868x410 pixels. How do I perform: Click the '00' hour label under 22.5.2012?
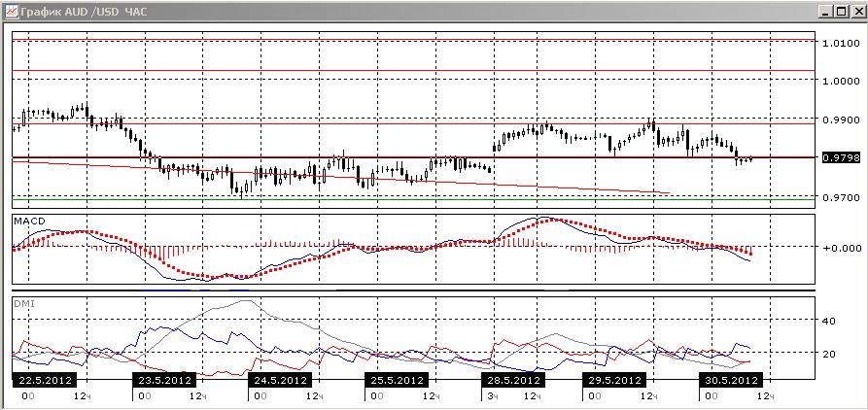coord(27,396)
